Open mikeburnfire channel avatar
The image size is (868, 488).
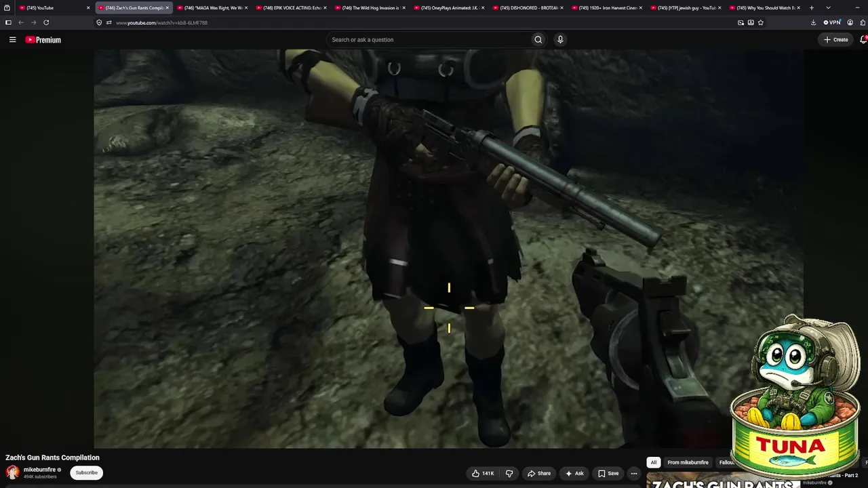pyautogui.click(x=12, y=472)
